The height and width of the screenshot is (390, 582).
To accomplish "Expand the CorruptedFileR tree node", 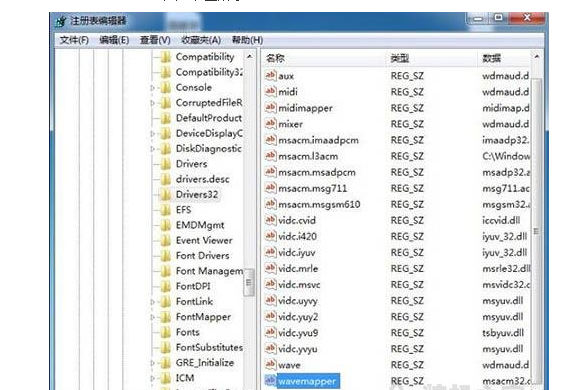I will tap(152, 103).
